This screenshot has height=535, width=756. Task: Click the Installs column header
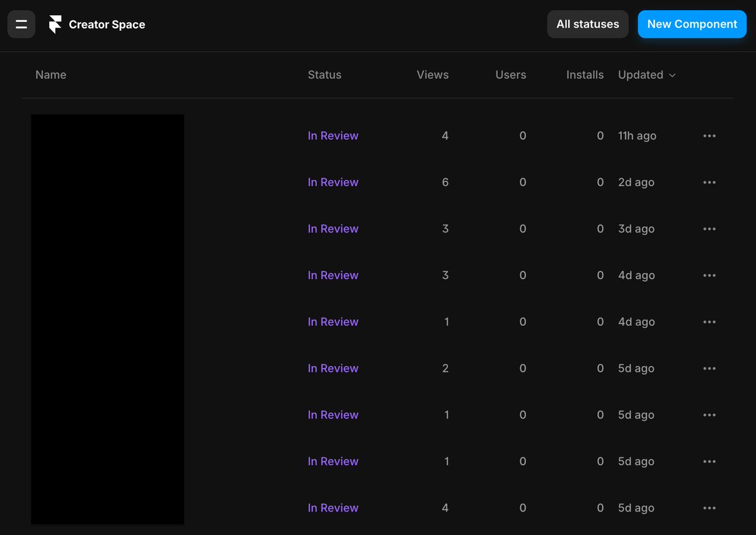[x=585, y=75]
